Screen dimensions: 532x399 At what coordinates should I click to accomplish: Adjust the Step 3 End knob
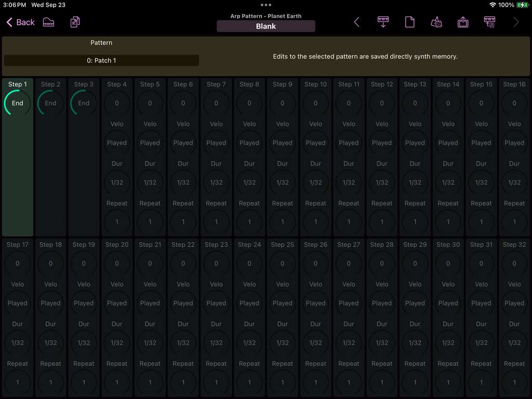pos(84,103)
